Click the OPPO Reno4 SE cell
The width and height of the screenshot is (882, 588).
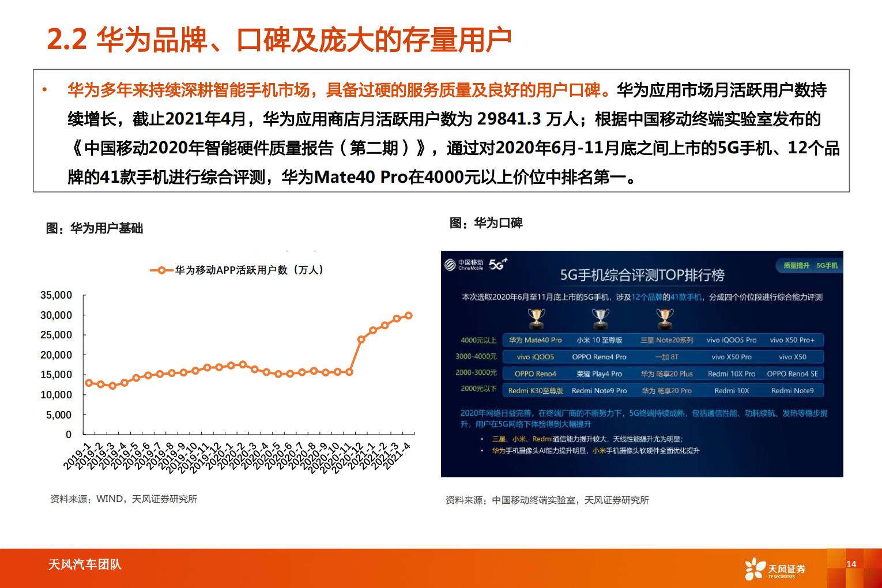click(x=793, y=374)
